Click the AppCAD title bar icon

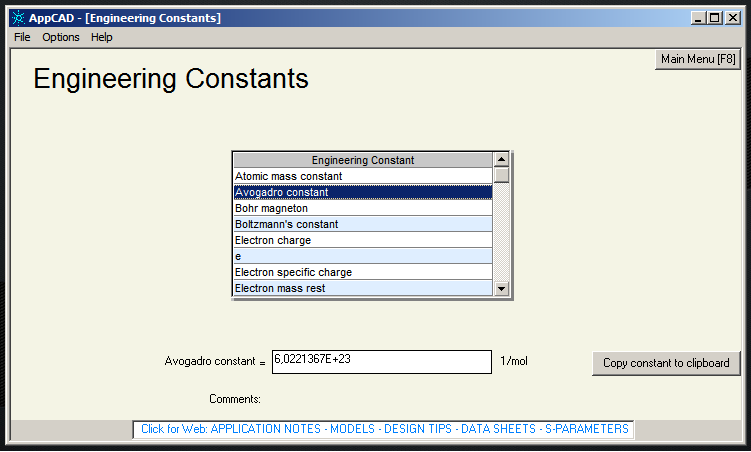[17, 17]
